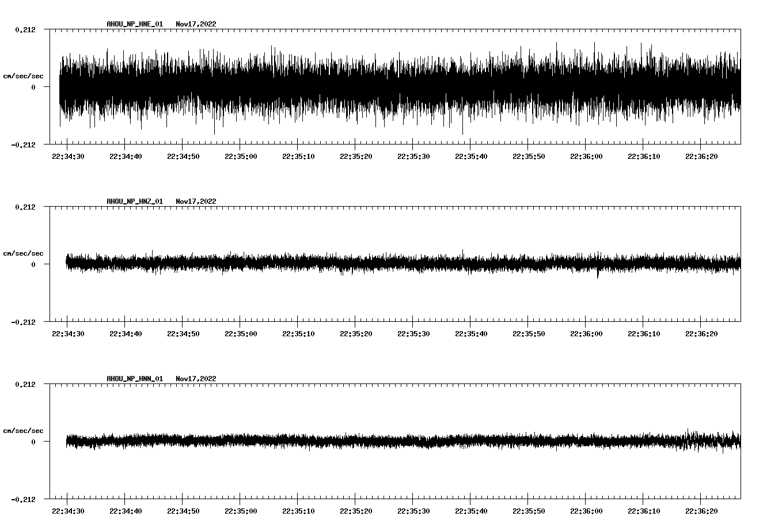Click the -0.212 lower limit of the HNN plot

pyautogui.click(x=23, y=499)
